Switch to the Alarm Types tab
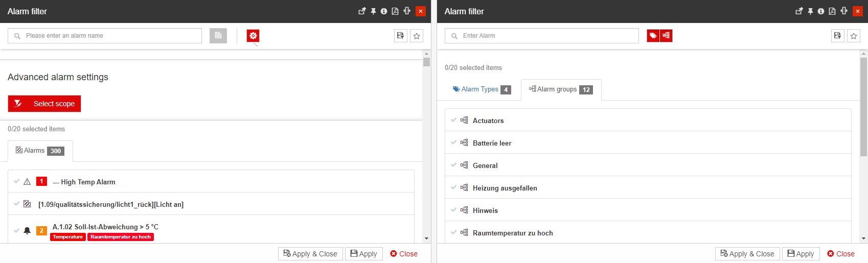Viewport: 868px width, 263px height. pyautogui.click(x=481, y=89)
